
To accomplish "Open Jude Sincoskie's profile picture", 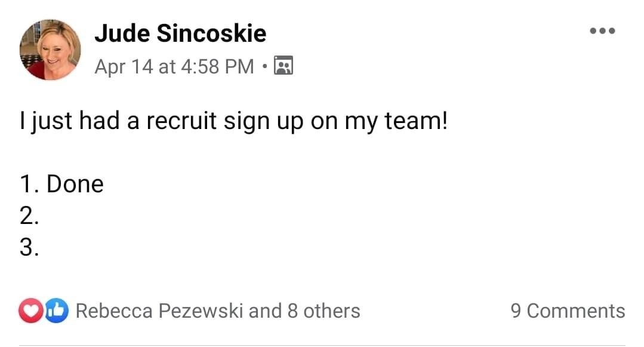I will tap(50, 50).
